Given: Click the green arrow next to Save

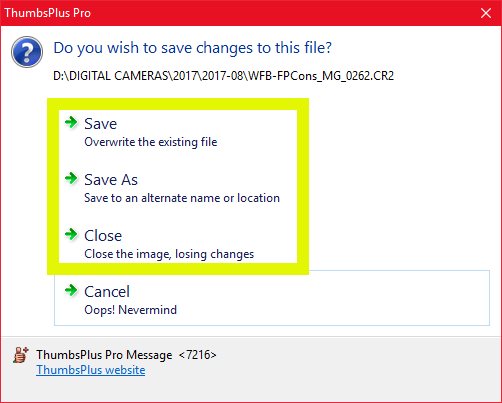Looking at the screenshot, I should tap(71, 122).
